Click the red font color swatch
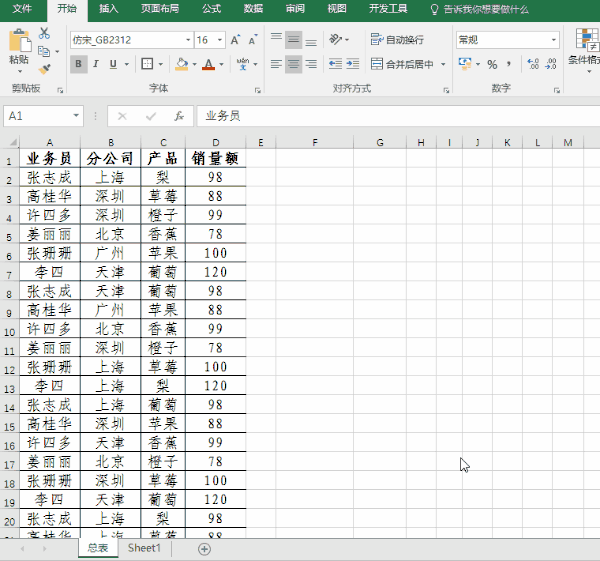Image resolution: width=600 pixels, height=561 pixels. [x=208, y=64]
